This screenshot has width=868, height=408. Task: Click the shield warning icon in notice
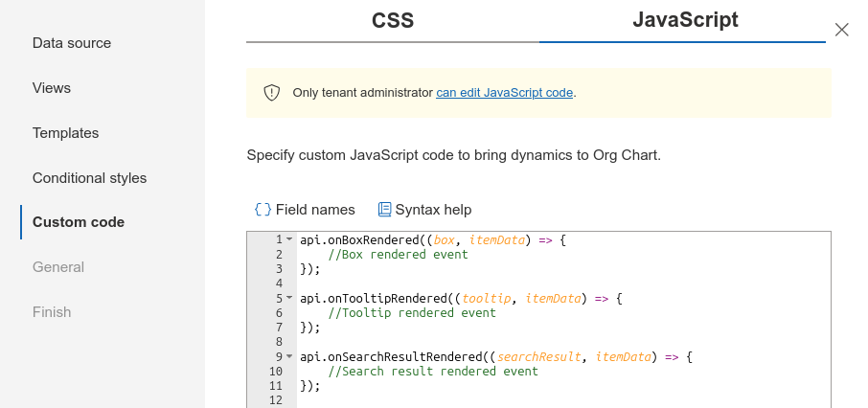coord(271,93)
